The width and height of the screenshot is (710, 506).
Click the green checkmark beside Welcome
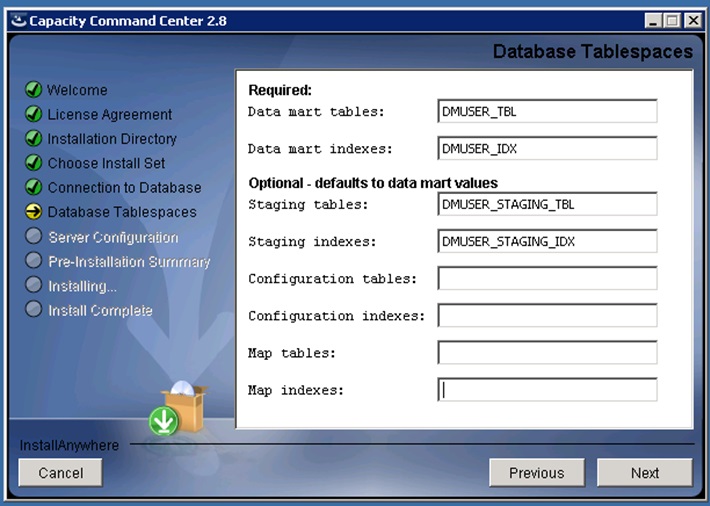pyautogui.click(x=34, y=90)
